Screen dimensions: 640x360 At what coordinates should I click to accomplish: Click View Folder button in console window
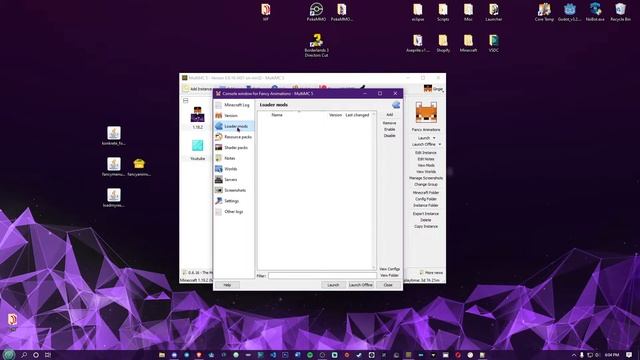(x=389, y=276)
